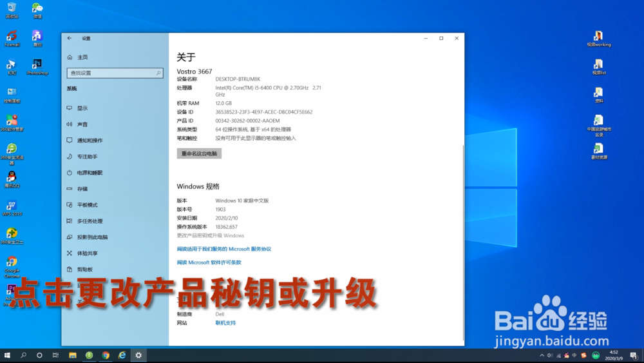The height and width of the screenshot is (363, 644).
Task: Open Internet Explorer from the taskbar
Action: tap(122, 355)
